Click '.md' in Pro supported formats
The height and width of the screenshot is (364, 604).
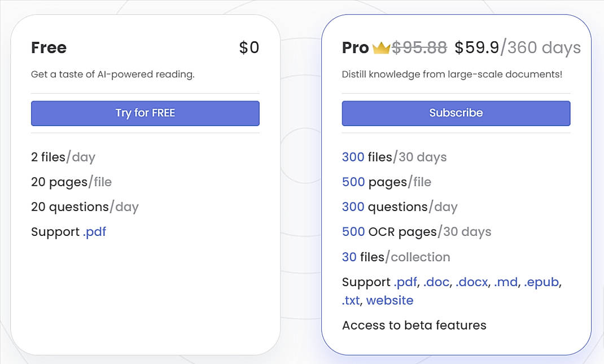[506, 282]
